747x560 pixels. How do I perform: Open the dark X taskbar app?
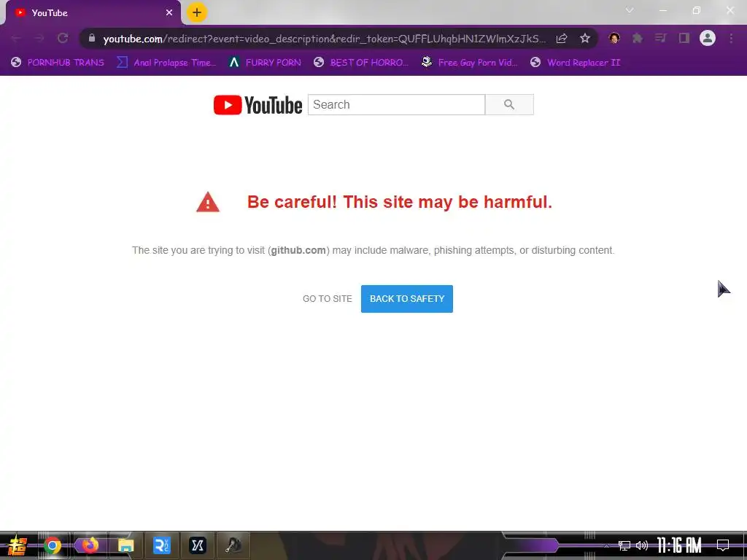pos(198,545)
